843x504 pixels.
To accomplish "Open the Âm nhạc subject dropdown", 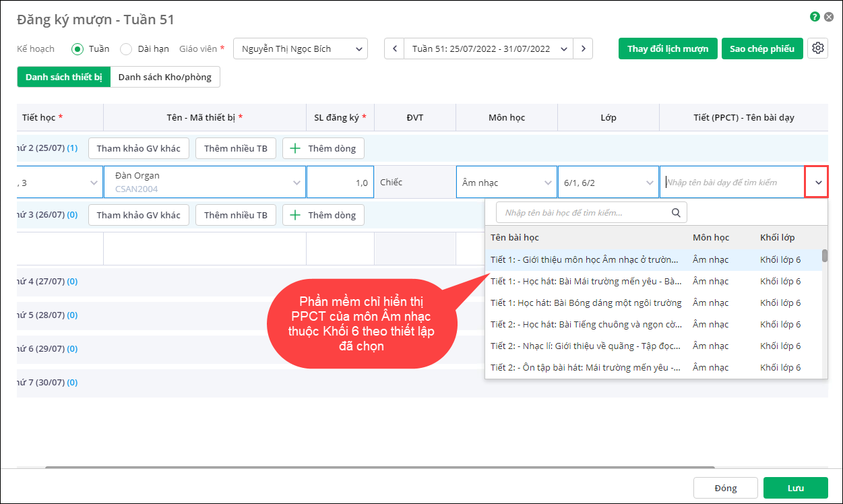I will pyautogui.click(x=548, y=183).
